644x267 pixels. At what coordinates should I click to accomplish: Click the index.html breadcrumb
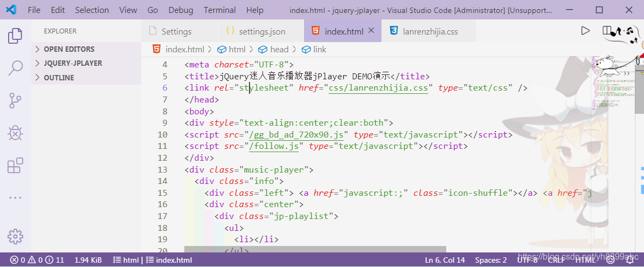185,49
